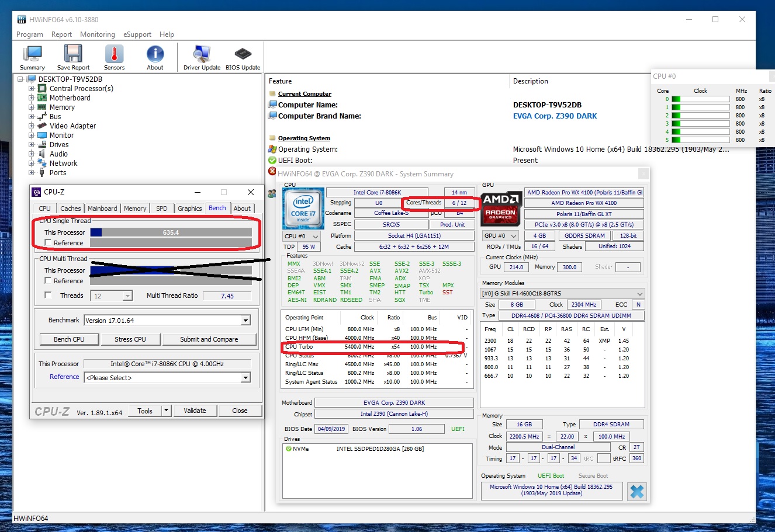Select the Video Adapter tree node
This screenshot has width=775, height=532.
pos(72,126)
